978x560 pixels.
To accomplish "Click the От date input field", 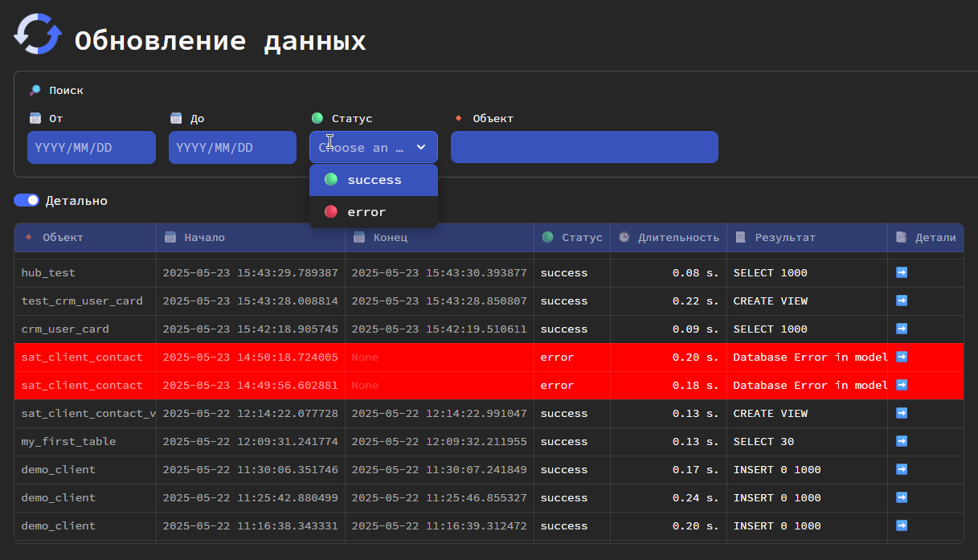I will (92, 147).
